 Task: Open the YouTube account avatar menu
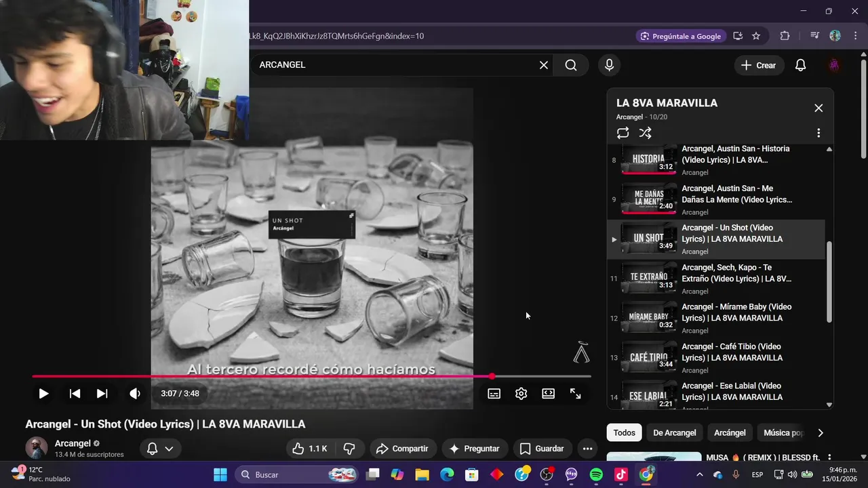(834, 65)
